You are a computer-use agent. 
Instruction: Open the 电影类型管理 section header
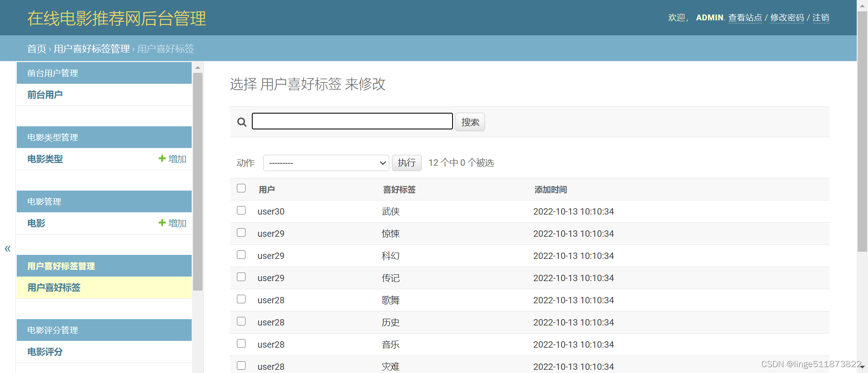52,137
